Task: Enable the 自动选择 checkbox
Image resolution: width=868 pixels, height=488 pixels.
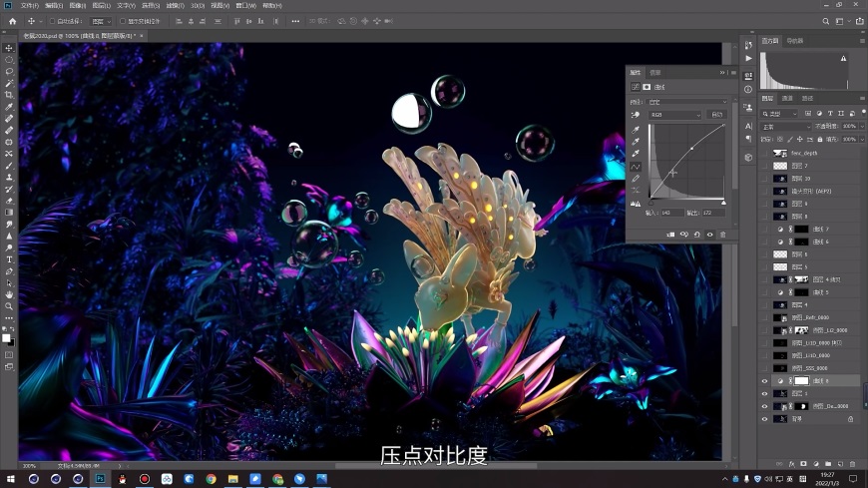Action: click(53, 21)
